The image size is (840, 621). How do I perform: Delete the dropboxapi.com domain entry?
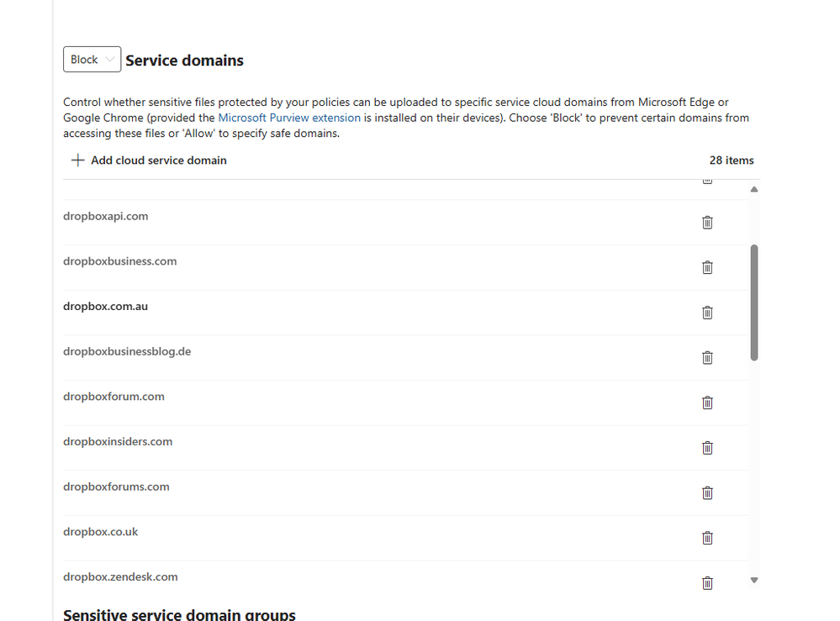pyautogui.click(x=707, y=223)
